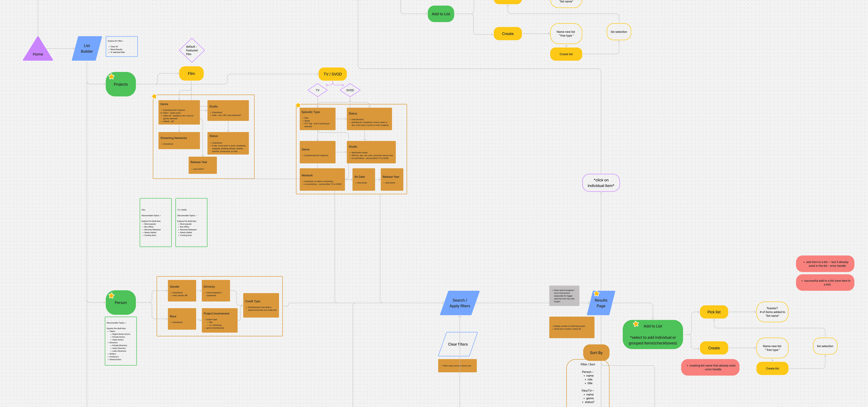Screen dimensions: 868x407
Task: Select the Search / Apply filters shape
Action: pyautogui.click(x=460, y=303)
